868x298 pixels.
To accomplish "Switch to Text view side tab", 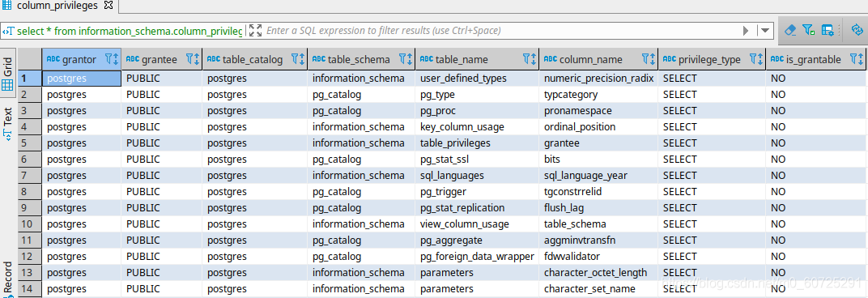I will click(8, 124).
